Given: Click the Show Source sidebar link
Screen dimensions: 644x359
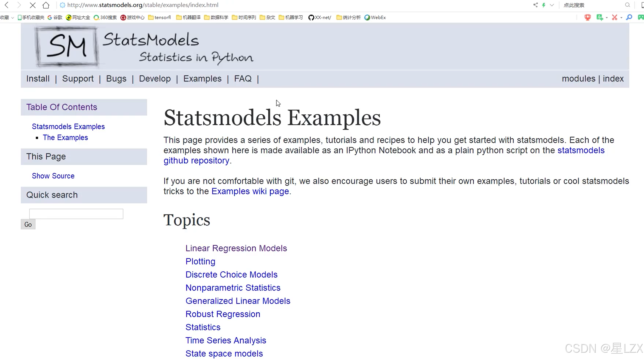Looking at the screenshot, I should [53, 176].
